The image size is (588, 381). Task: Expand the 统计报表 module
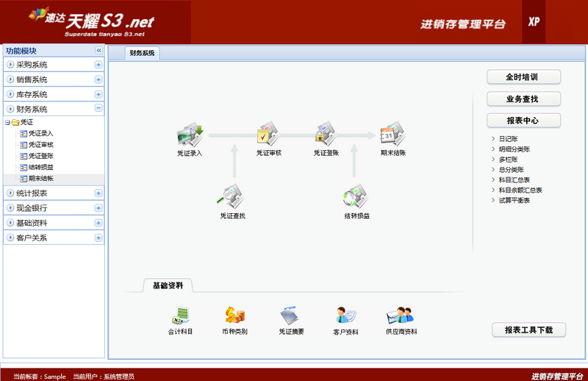[x=98, y=193]
